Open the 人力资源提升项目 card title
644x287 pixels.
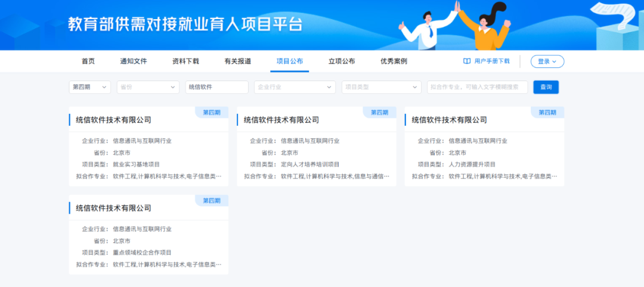tap(450, 120)
